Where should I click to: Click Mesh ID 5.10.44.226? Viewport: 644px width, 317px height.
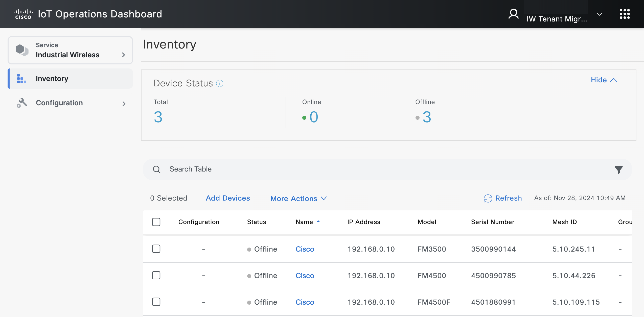pos(574,276)
